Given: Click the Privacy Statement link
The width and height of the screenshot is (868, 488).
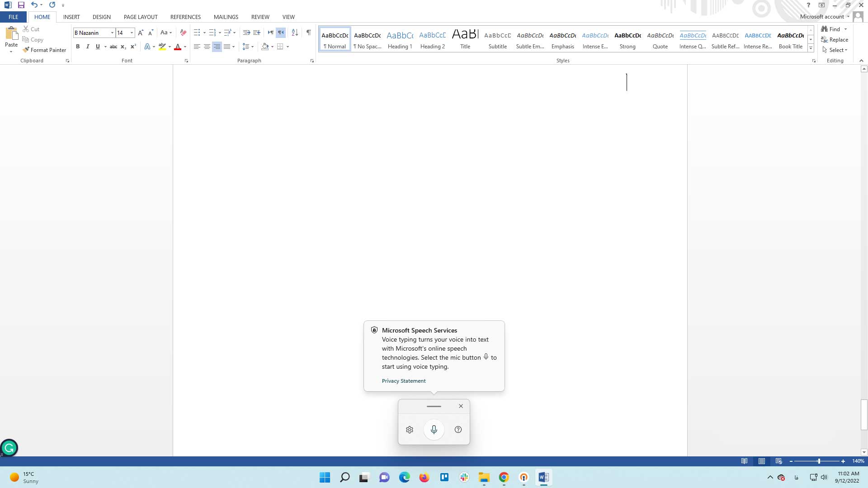Looking at the screenshot, I should 404,381.
